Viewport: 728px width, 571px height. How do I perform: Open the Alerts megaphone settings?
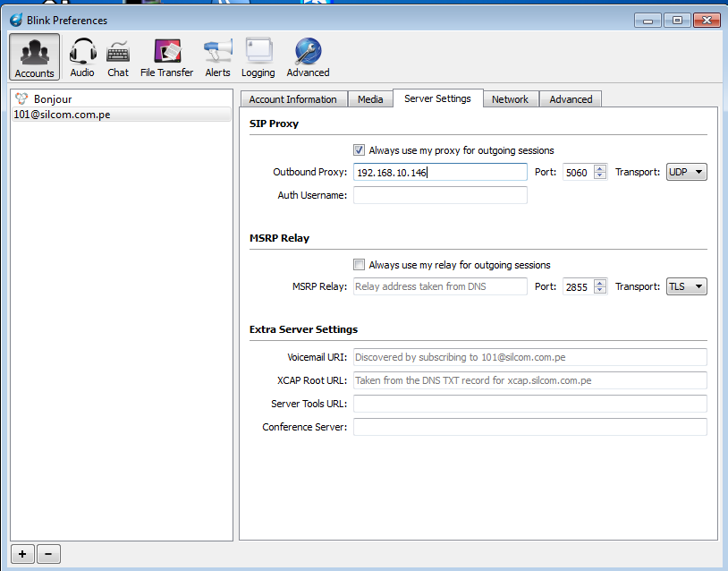(217, 57)
